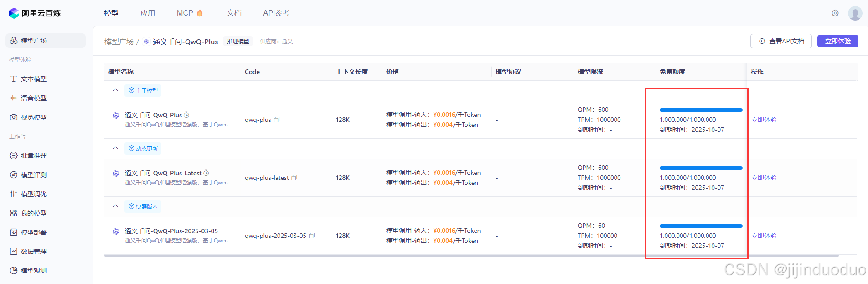Open the API参考 top tab

(276, 13)
